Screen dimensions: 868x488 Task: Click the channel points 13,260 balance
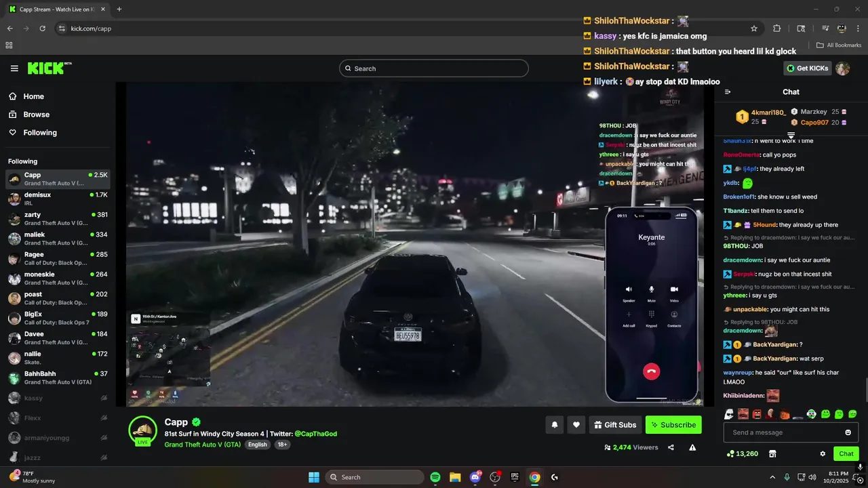click(x=743, y=453)
